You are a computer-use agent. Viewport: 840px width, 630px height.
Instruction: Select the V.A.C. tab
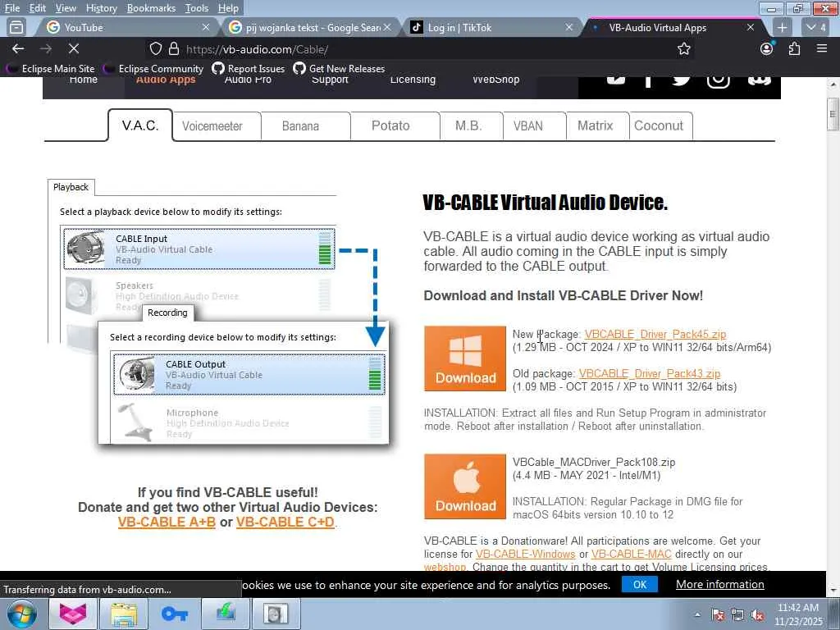[140, 126]
